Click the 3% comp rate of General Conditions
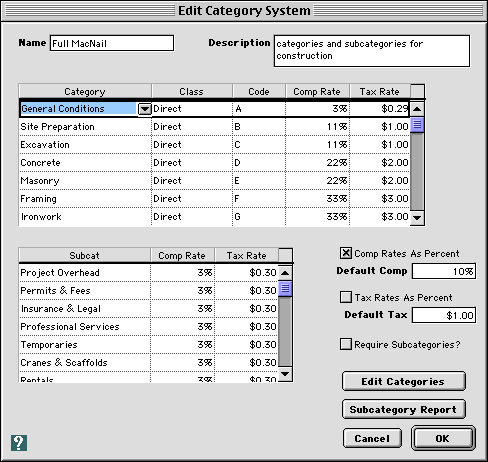488x462 pixels. [318, 109]
